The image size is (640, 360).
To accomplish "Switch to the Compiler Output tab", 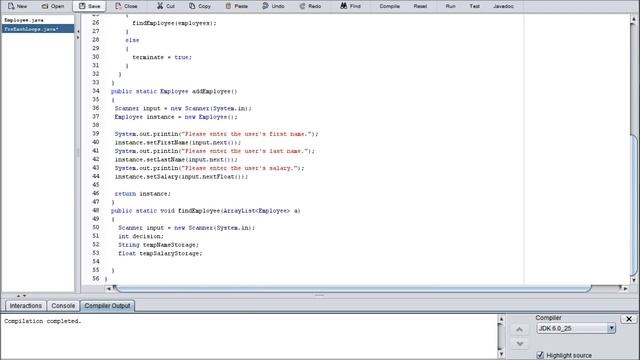I will [x=107, y=306].
